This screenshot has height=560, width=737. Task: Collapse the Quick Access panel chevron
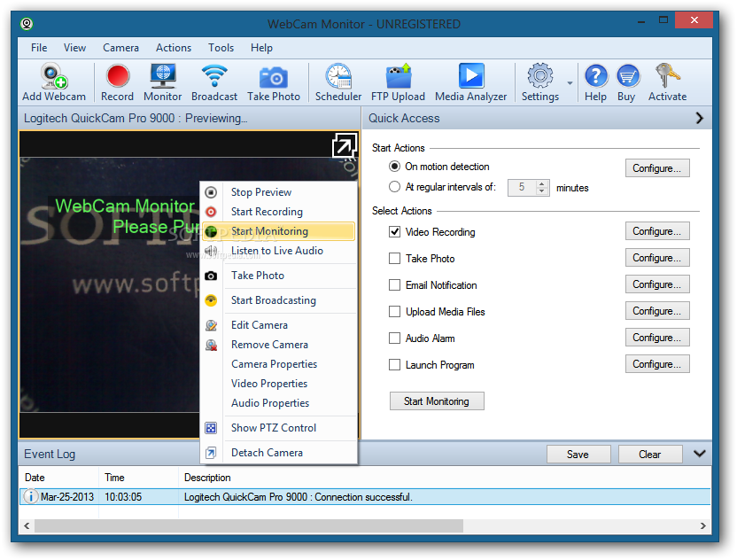click(x=700, y=118)
